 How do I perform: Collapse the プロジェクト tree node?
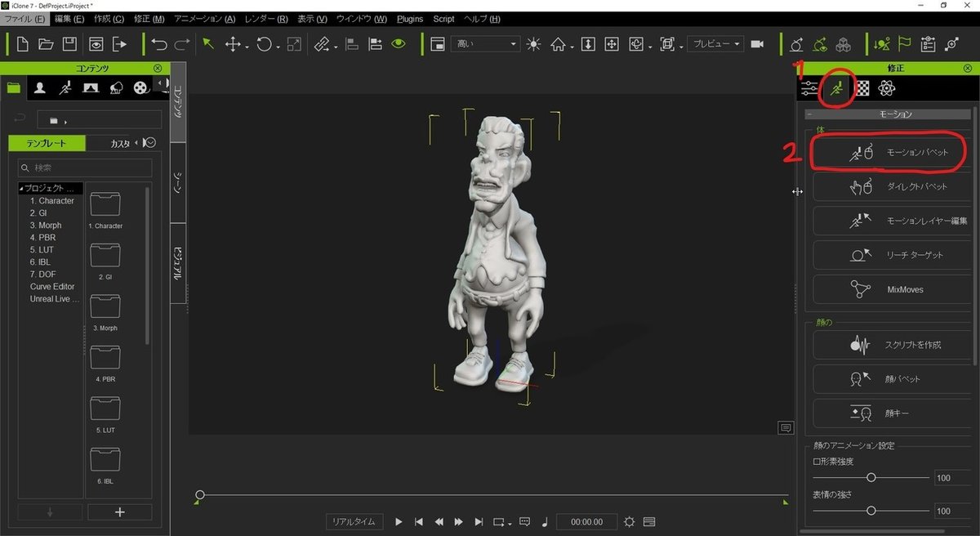pyautogui.click(x=21, y=188)
